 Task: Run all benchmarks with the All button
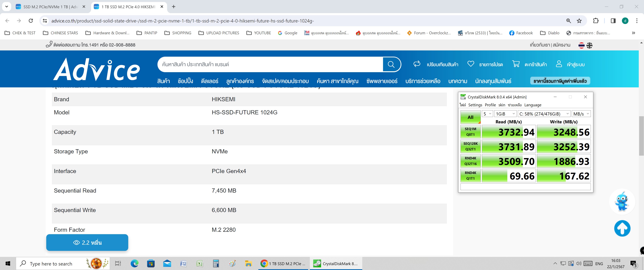pyautogui.click(x=470, y=117)
